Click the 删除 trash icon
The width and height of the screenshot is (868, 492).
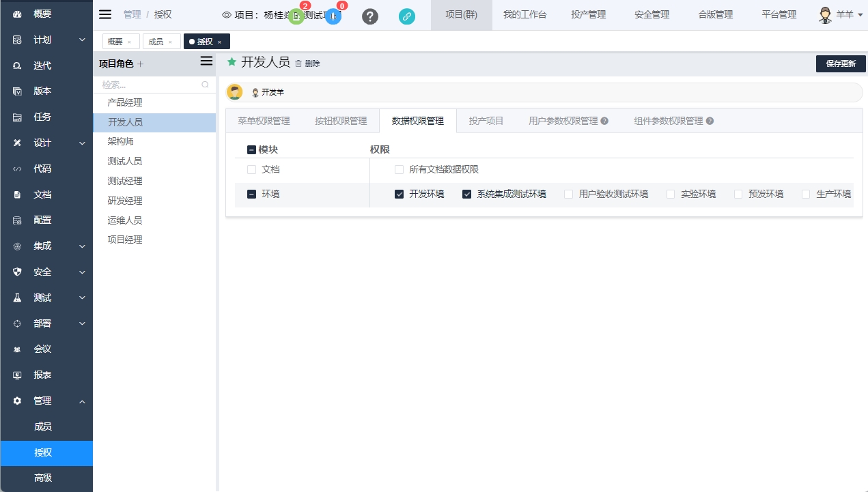point(298,63)
